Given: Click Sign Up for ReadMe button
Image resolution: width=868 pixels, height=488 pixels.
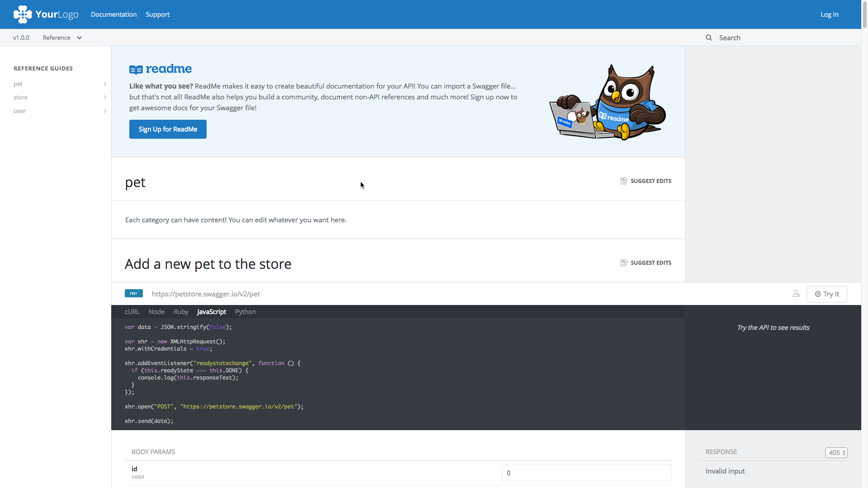Looking at the screenshot, I should (168, 129).
